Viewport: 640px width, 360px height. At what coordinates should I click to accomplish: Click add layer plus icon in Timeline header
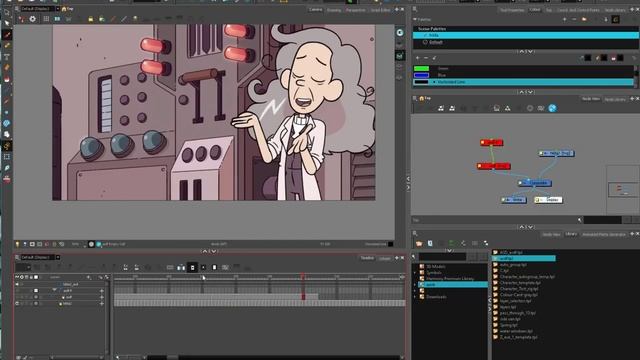(x=89, y=277)
